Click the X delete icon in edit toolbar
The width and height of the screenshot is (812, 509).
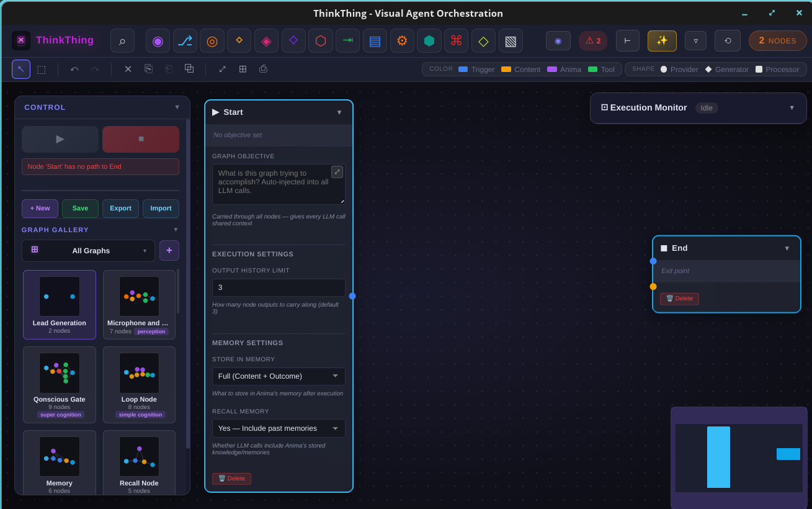128,69
